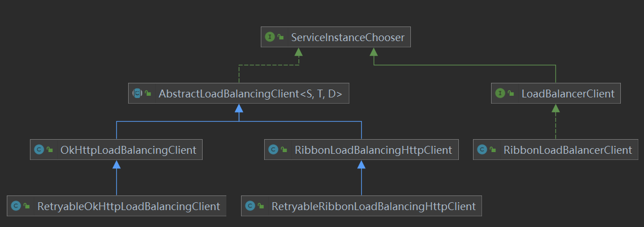Click the lock icon on RibbonLoadBalancingHttpClient node
This screenshot has height=227, width=644.
coord(284,150)
